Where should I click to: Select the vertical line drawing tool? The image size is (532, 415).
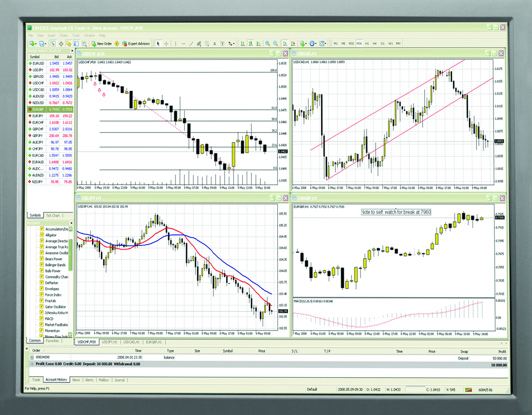click(x=175, y=44)
